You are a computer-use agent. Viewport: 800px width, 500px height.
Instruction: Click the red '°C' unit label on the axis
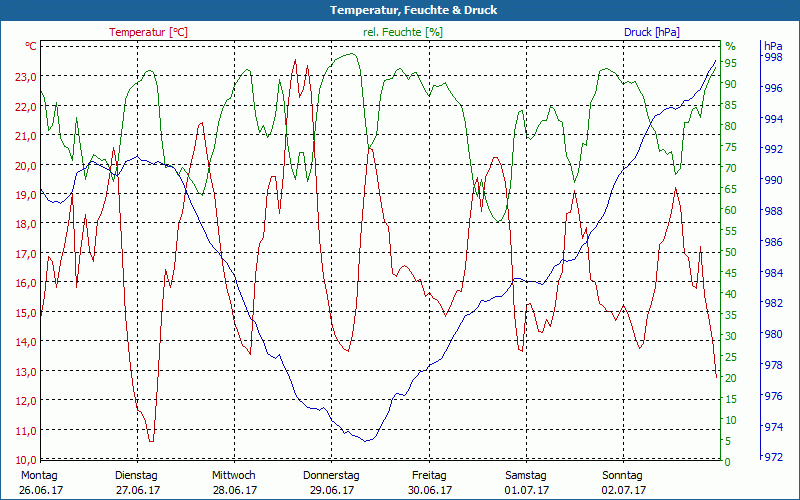[x=31, y=46]
